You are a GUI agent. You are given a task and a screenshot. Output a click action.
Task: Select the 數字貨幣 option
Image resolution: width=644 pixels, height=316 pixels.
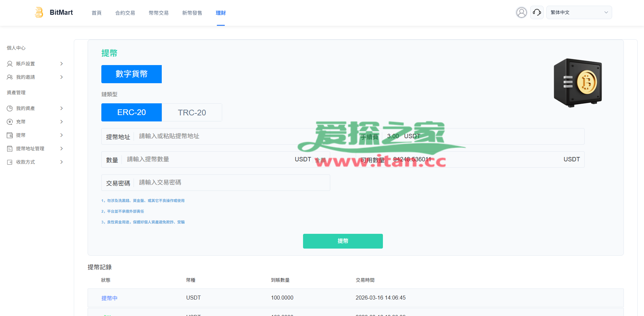[131, 74]
